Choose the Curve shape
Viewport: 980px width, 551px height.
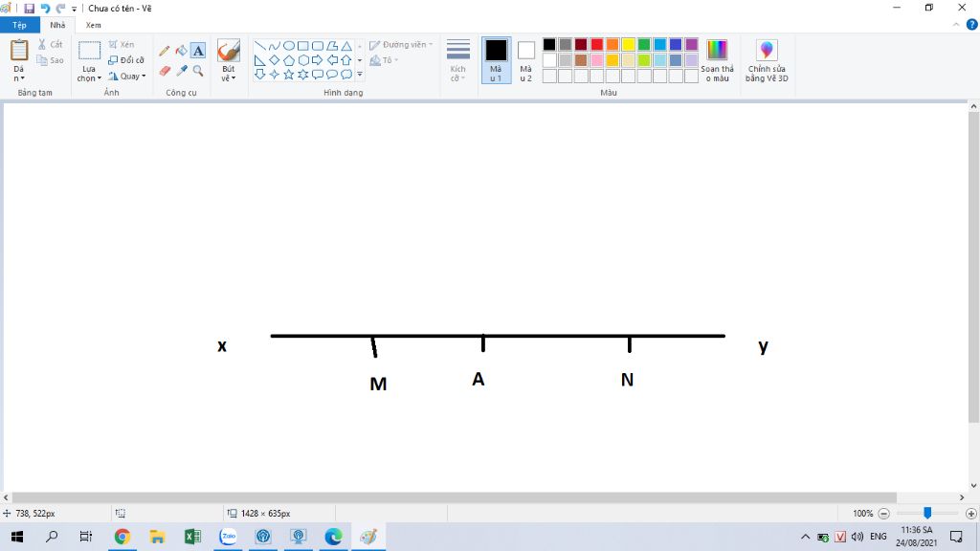tap(275, 46)
